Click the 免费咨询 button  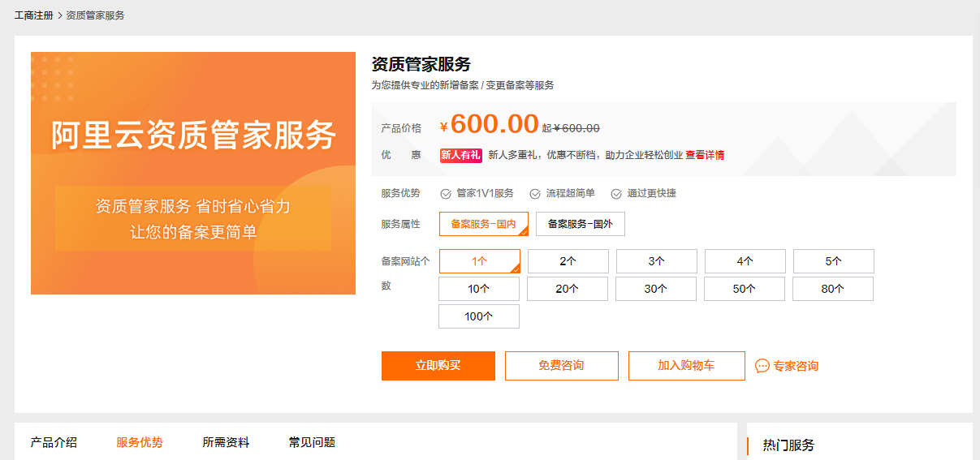click(x=561, y=366)
